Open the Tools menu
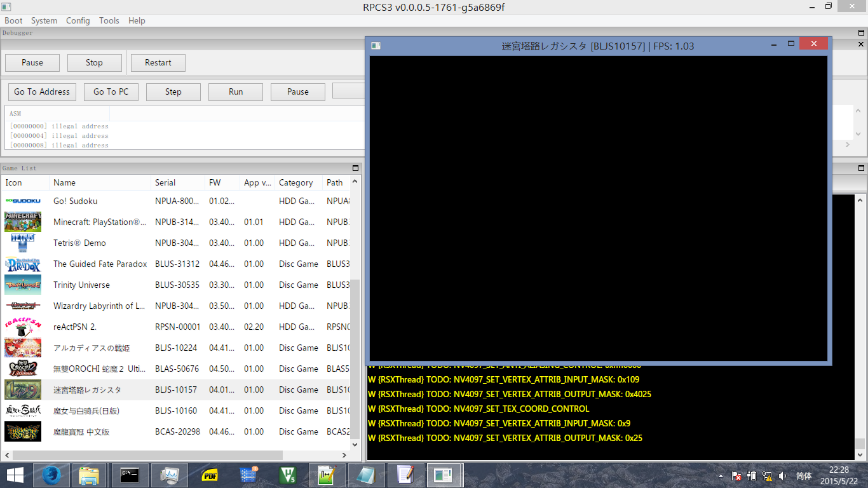 109,20
